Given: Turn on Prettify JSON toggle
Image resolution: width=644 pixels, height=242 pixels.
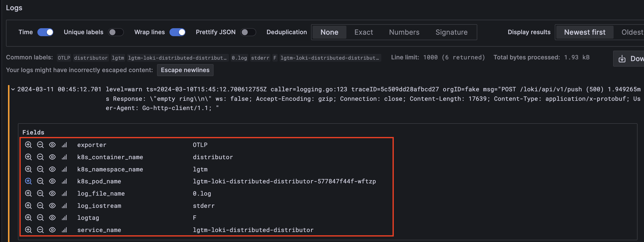Looking at the screenshot, I should coord(248,32).
